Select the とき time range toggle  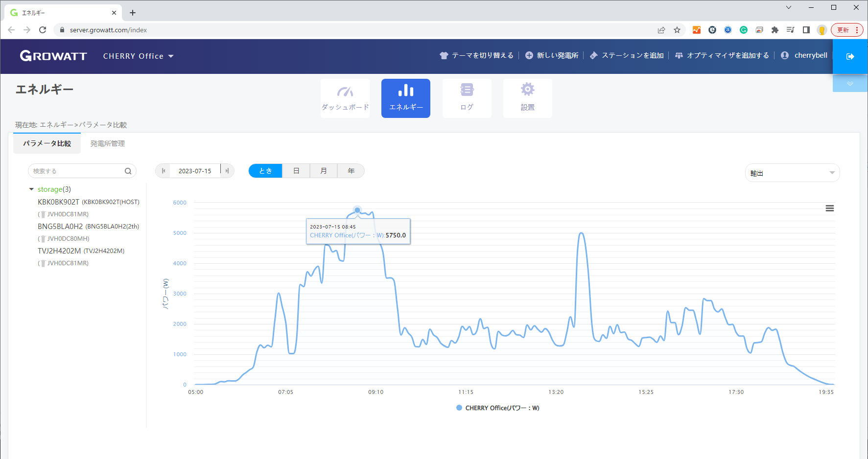[x=265, y=171]
